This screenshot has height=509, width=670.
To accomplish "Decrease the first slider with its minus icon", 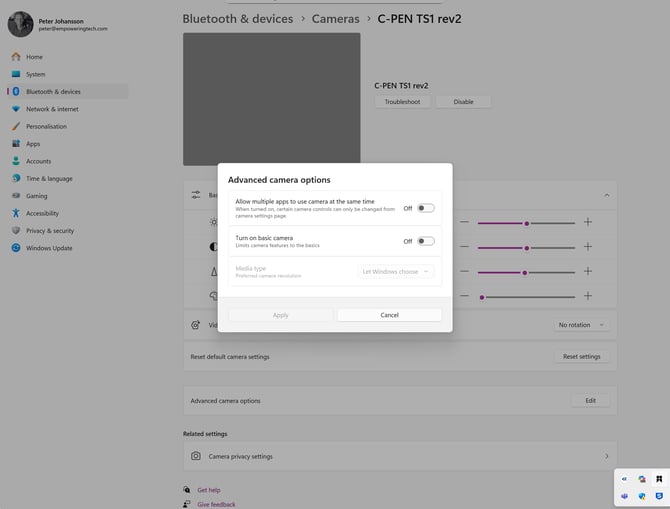I will tap(464, 222).
